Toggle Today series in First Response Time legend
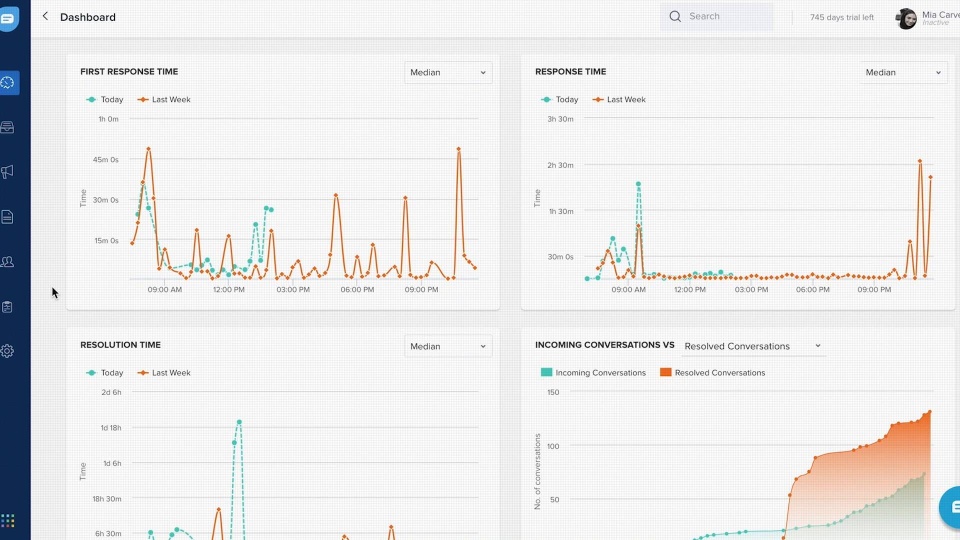This screenshot has height=540, width=960. [105, 99]
